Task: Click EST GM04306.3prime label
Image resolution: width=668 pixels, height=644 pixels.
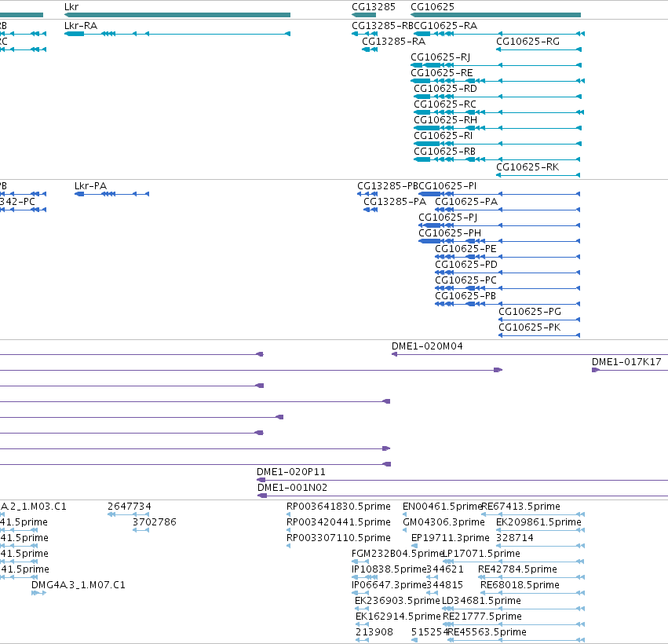Action: tap(444, 522)
